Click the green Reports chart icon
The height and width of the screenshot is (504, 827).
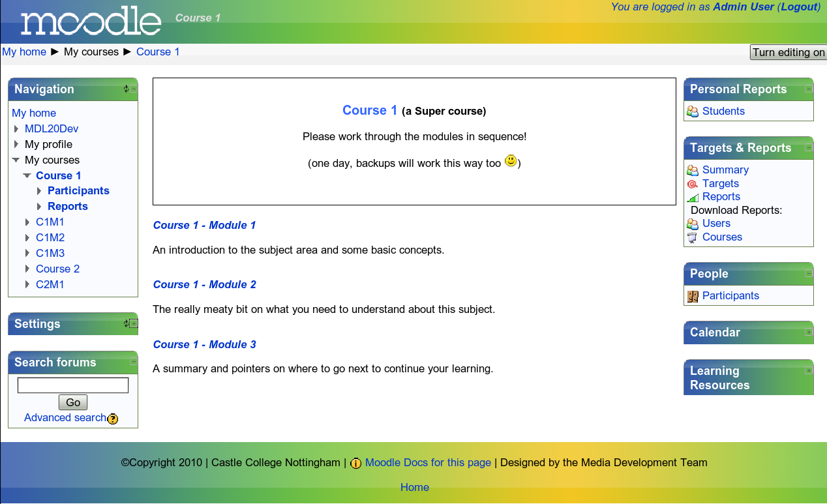click(693, 197)
